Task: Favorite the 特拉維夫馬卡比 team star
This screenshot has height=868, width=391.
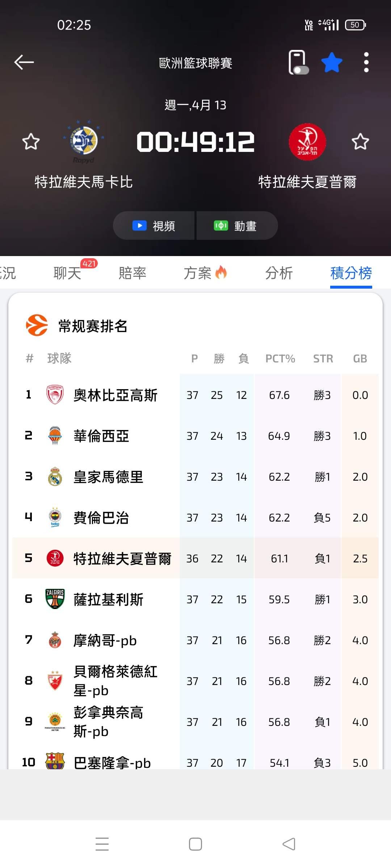Action: 31,141
